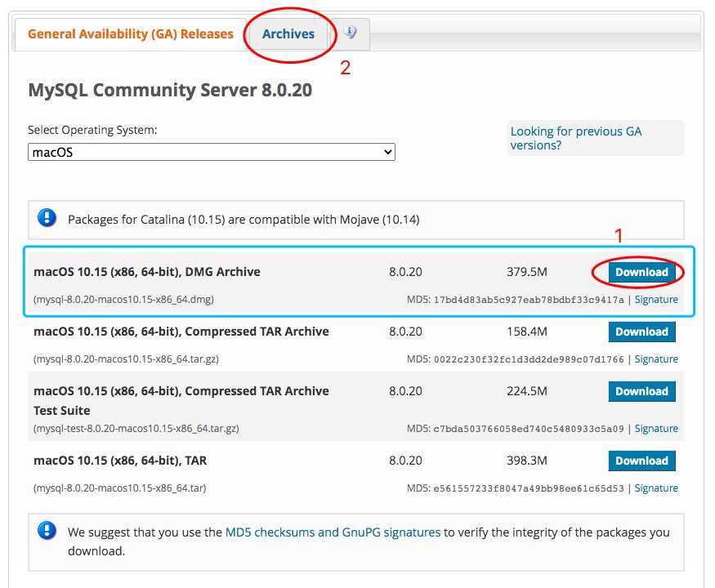Select General Availability (GA) Releases tab

click(x=131, y=34)
